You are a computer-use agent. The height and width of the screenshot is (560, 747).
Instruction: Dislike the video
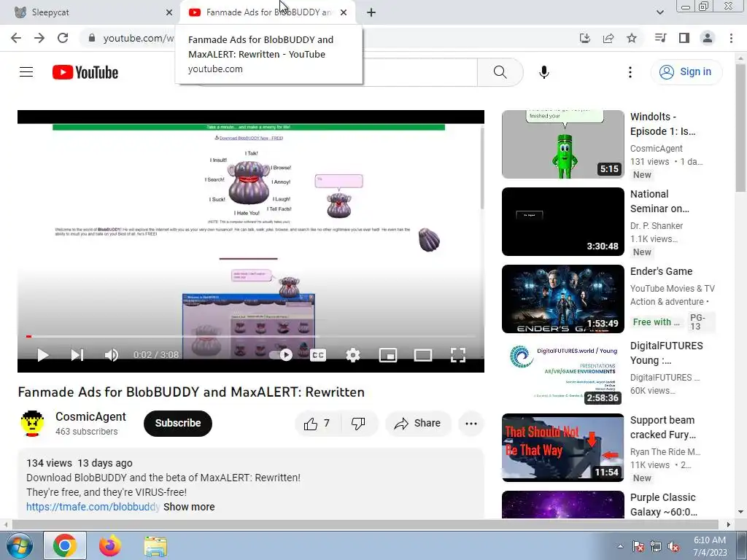[x=360, y=424]
